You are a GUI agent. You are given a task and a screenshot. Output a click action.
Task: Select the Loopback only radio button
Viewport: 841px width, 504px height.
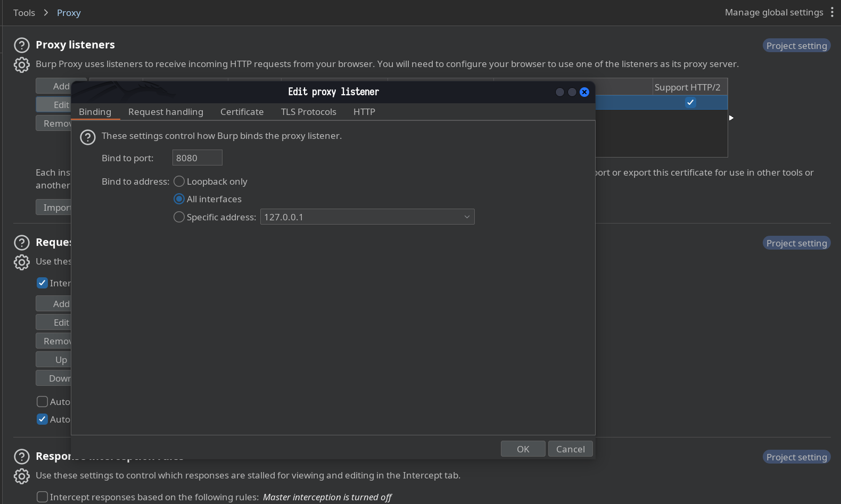tap(179, 181)
